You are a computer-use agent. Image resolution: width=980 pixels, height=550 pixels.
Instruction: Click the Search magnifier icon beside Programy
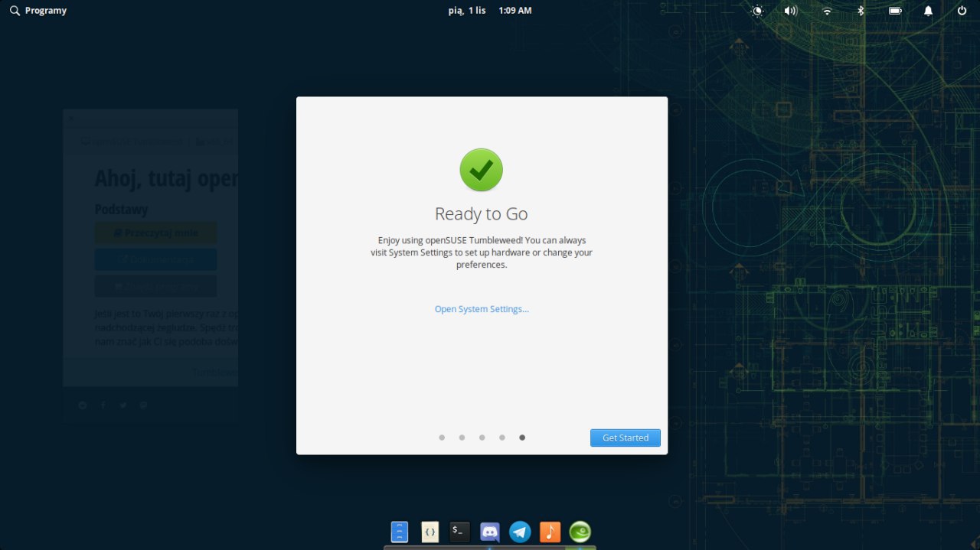click(x=15, y=11)
